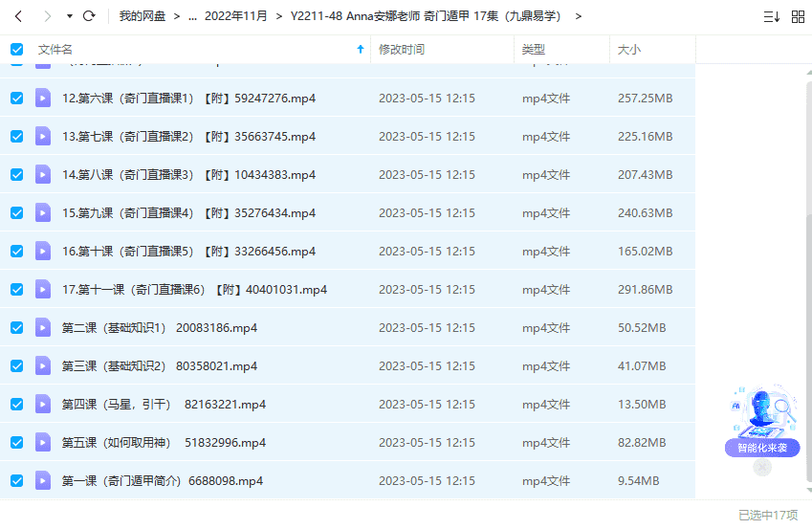Close the floating assistant promo
Screen dimensions: 812x529
click(762, 468)
